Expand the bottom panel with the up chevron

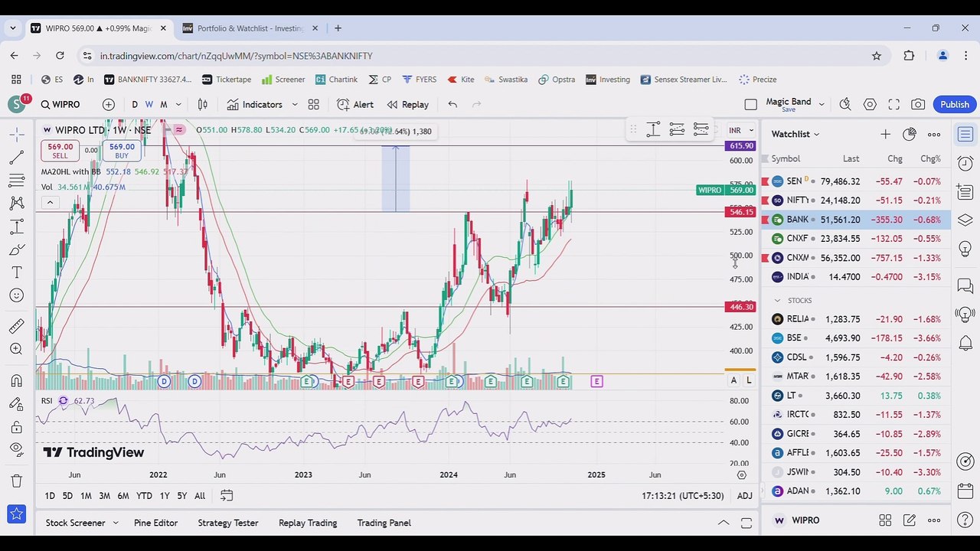tap(723, 523)
